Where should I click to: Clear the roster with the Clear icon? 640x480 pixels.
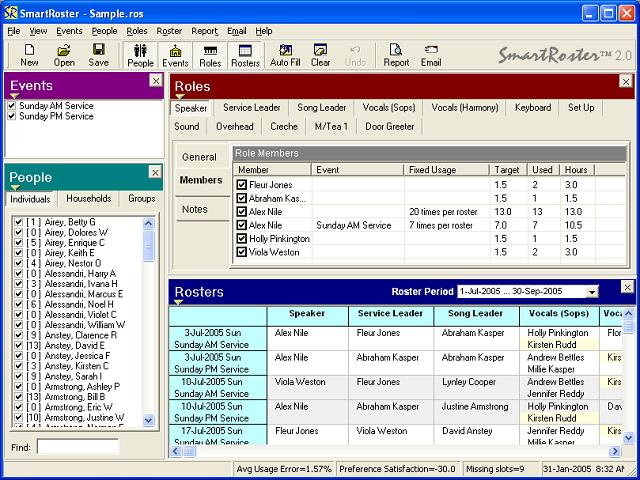pyautogui.click(x=320, y=55)
